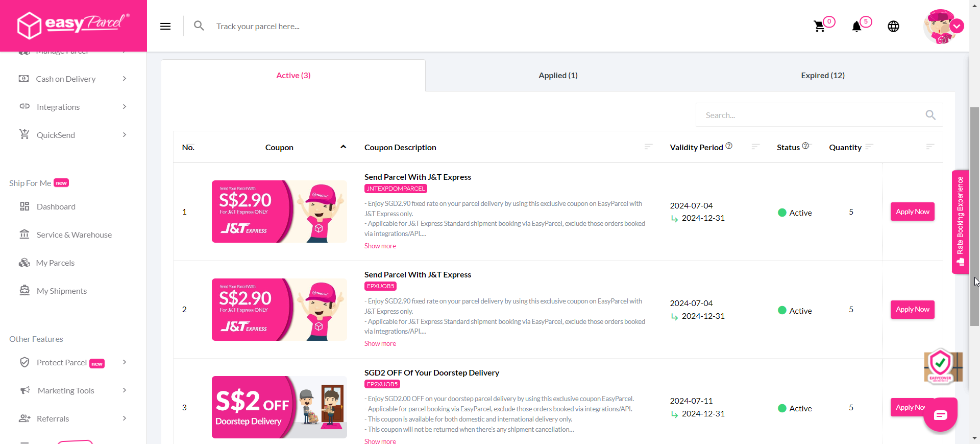Switch to the Expired (12) tab
The image size is (980, 444).
[822, 76]
